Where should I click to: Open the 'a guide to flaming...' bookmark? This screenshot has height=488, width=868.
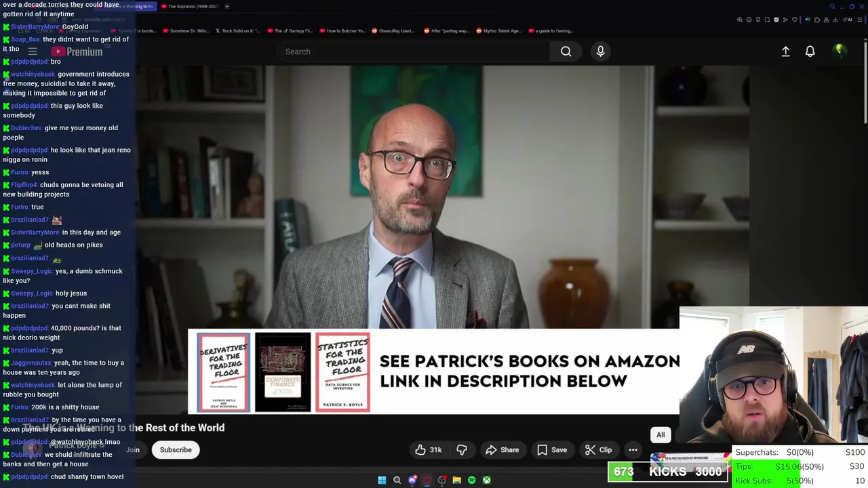pyautogui.click(x=550, y=30)
